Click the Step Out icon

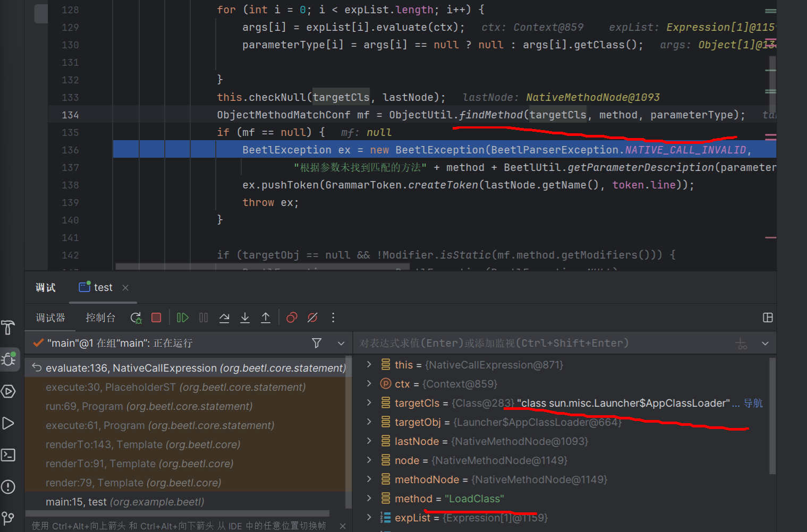coord(266,318)
